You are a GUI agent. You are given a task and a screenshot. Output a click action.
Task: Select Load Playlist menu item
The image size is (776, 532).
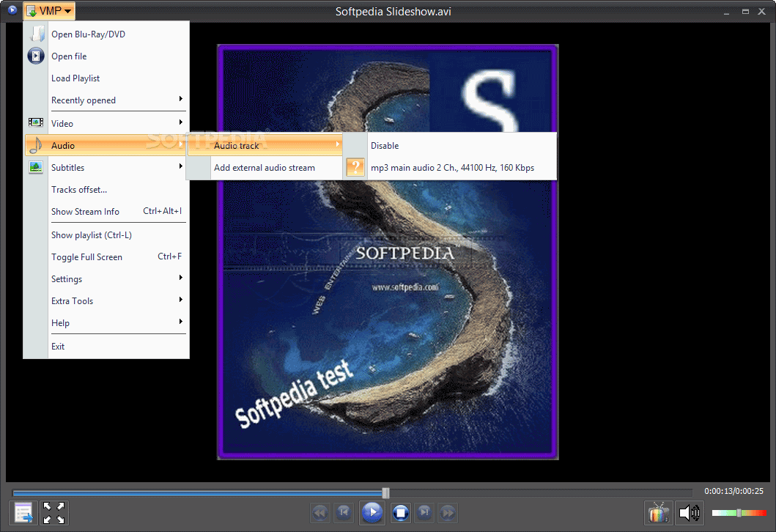pyautogui.click(x=106, y=78)
